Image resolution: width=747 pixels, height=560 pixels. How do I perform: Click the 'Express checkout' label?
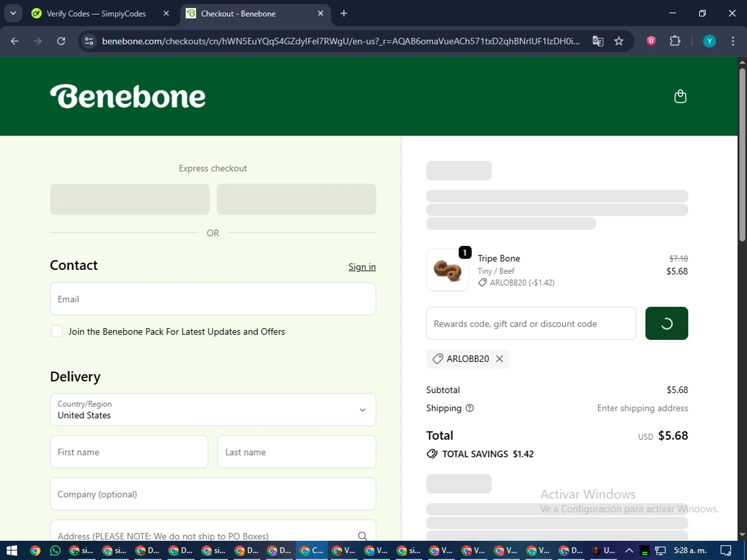pyautogui.click(x=213, y=168)
